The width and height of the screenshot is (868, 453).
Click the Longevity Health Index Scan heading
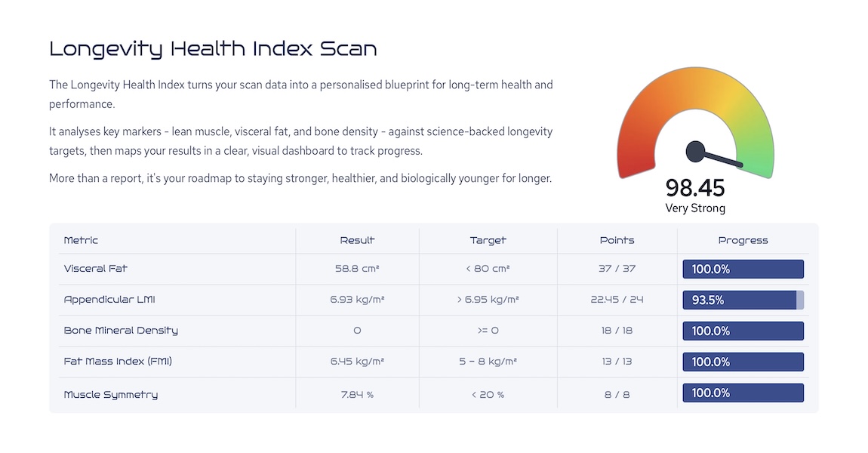(213, 49)
